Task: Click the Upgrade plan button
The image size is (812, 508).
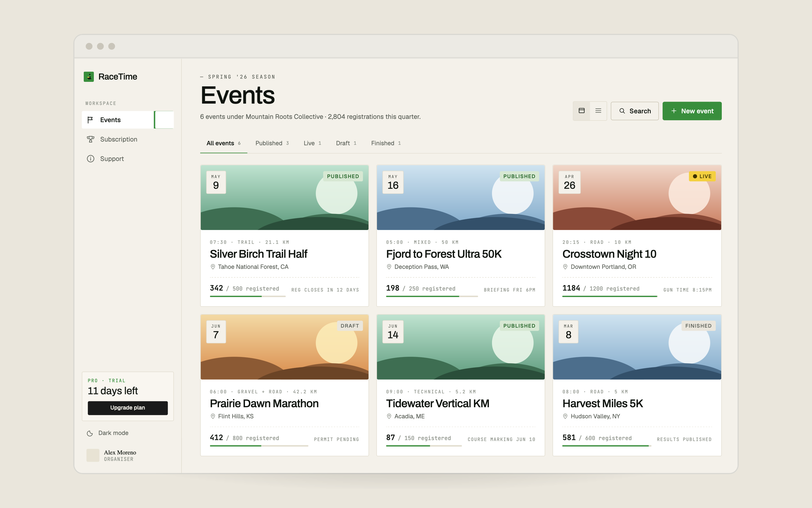Action: 127,408
